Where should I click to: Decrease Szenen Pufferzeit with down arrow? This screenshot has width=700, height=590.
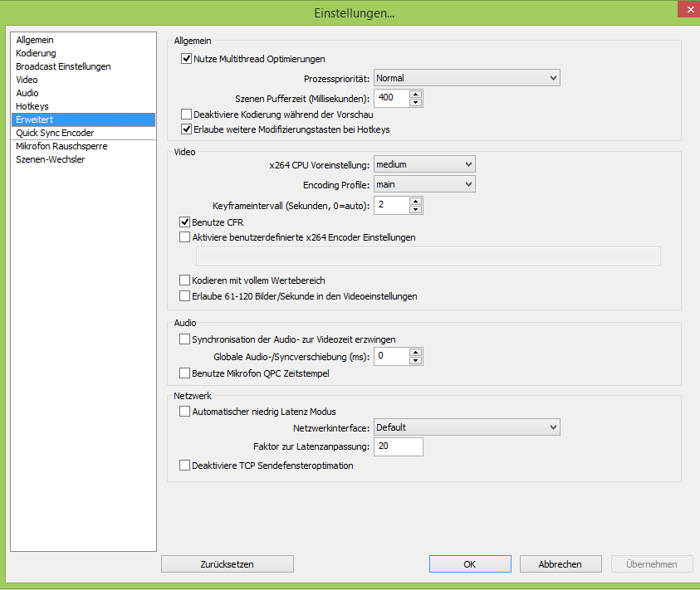416,102
